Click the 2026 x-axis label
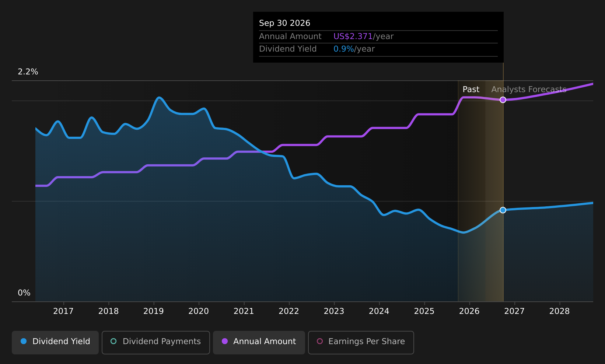The height and width of the screenshot is (364, 605). pos(469,311)
